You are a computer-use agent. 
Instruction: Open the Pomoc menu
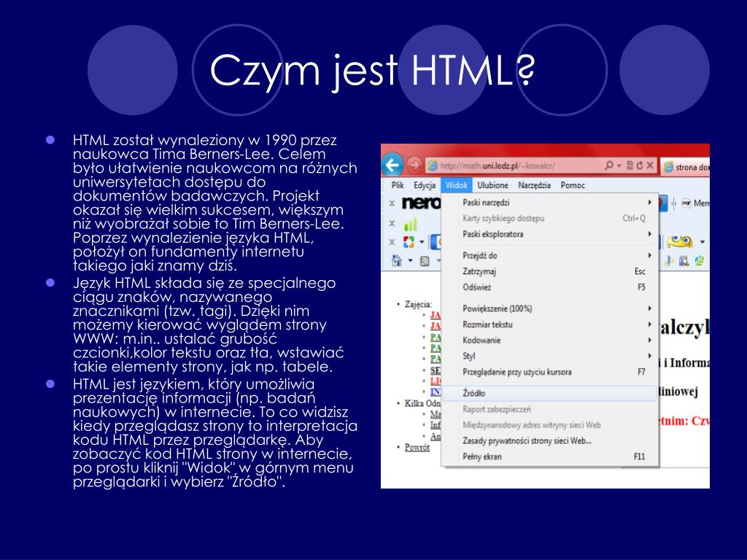(x=573, y=185)
